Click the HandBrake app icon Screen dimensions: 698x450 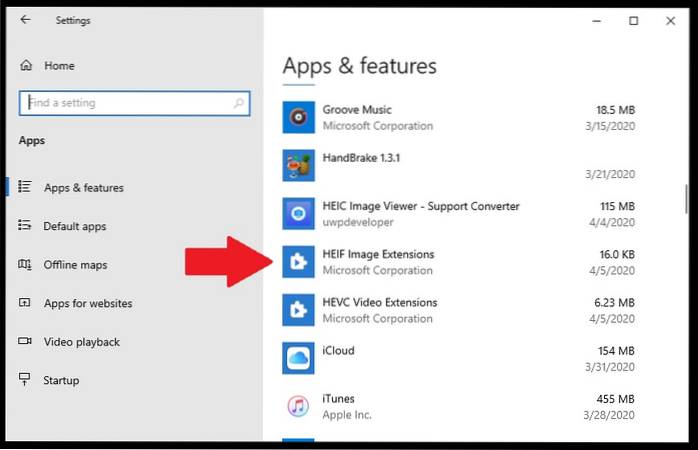[299, 166]
